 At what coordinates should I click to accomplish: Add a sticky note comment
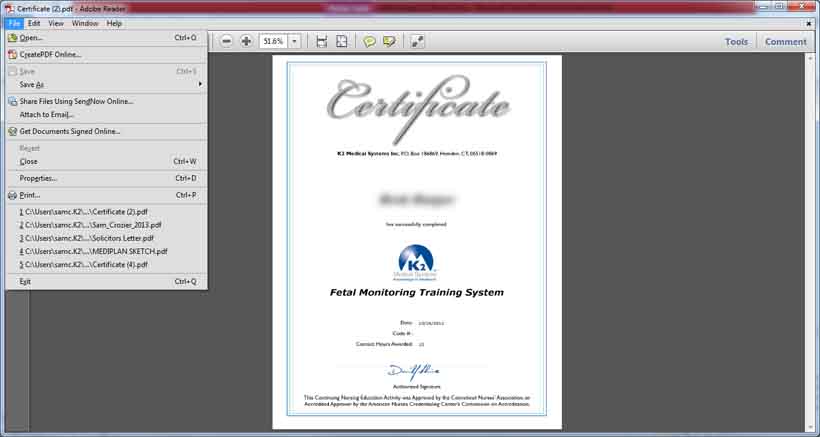pyautogui.click(x=369, y=41)
